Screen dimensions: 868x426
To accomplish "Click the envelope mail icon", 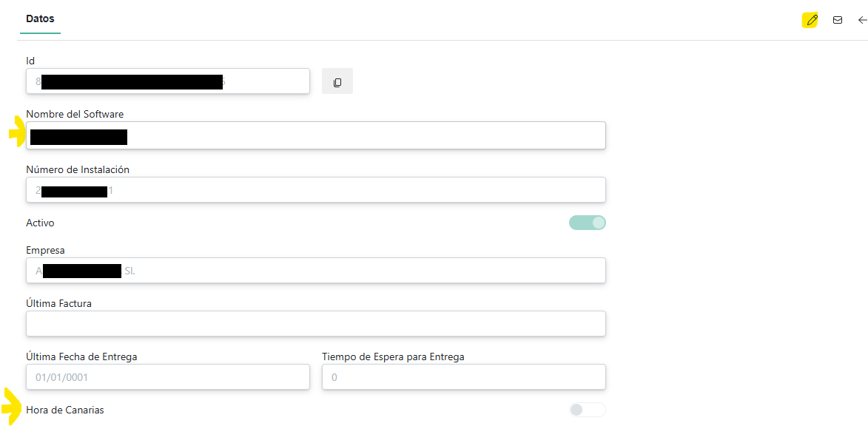I will (838, 20).
